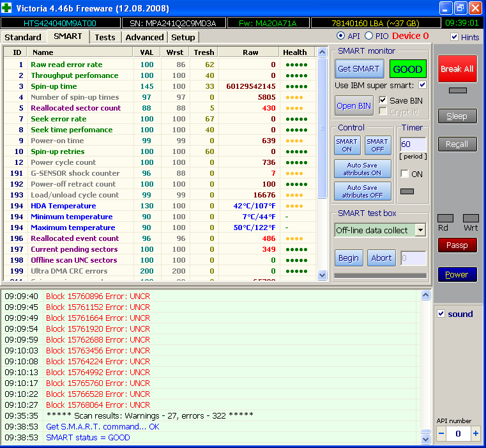Toggle Save BIN checkbox
Viewport: 486px width, 448px height.
(x=383, y=100)
